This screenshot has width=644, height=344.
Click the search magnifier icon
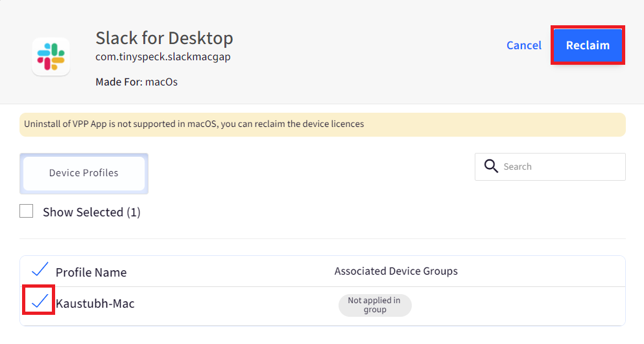pyautogui.click(x=491, y=166)
